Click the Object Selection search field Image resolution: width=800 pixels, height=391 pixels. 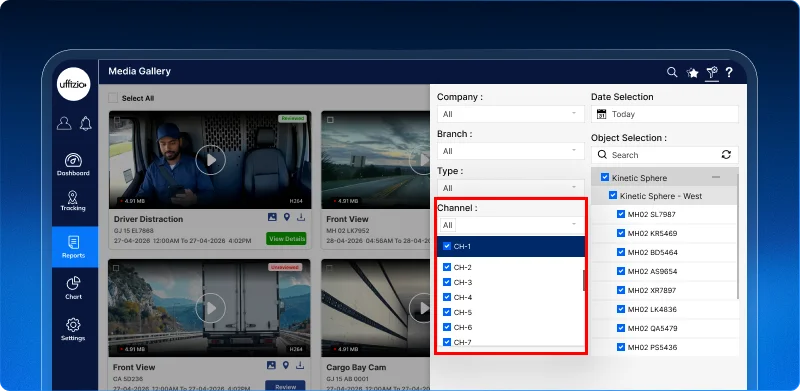pyautogui.click(x=665, y=155)
